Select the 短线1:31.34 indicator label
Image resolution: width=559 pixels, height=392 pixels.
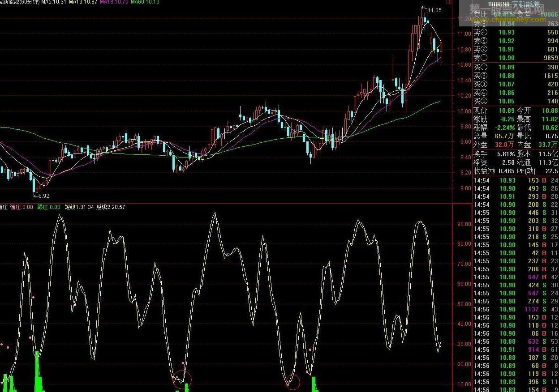[x=79, y=207]
